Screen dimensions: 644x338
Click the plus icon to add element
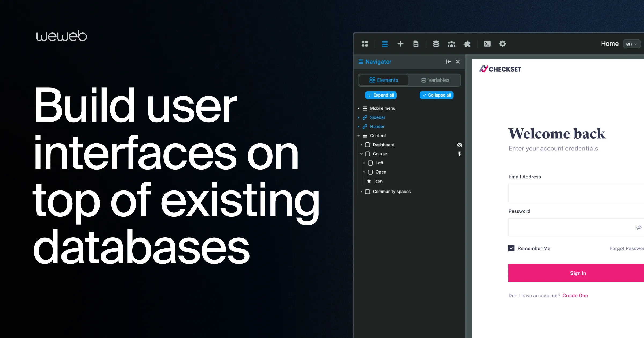400,44
